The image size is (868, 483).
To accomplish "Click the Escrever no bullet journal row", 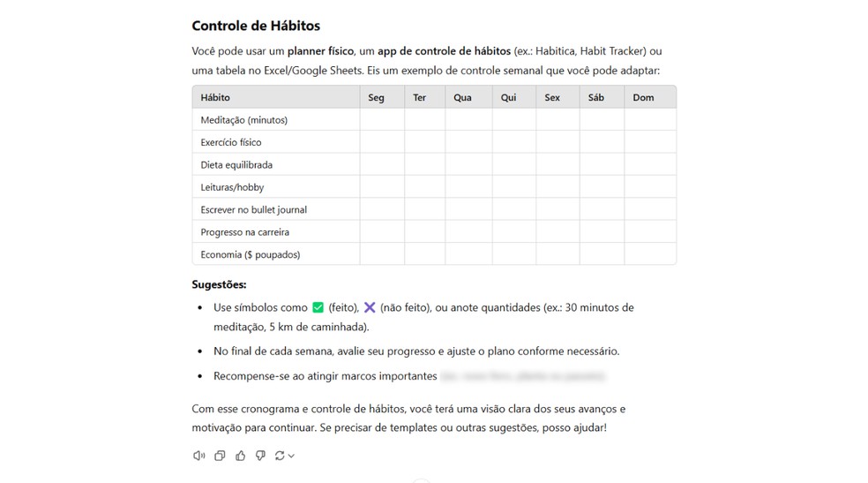I will (254, 210).
